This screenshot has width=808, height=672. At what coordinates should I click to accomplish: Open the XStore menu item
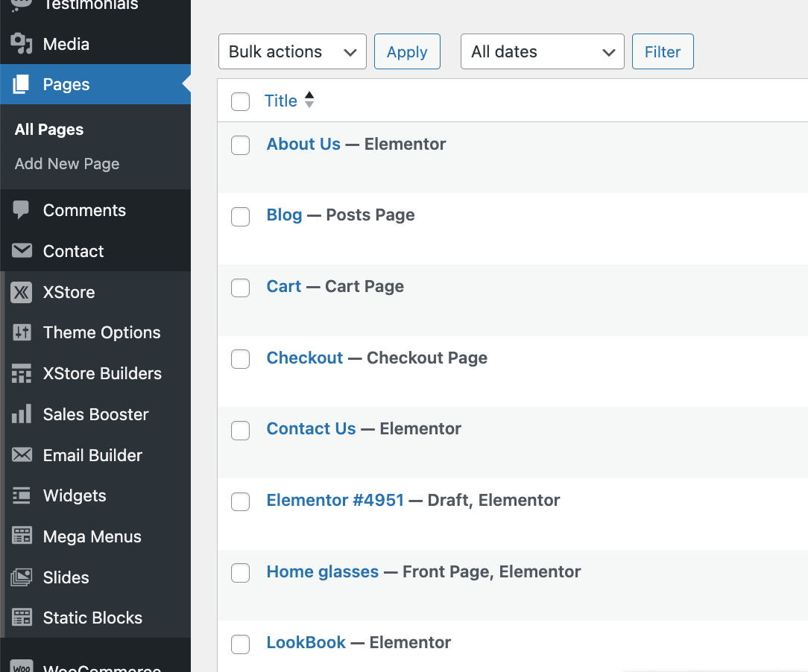tap(95, 292)
